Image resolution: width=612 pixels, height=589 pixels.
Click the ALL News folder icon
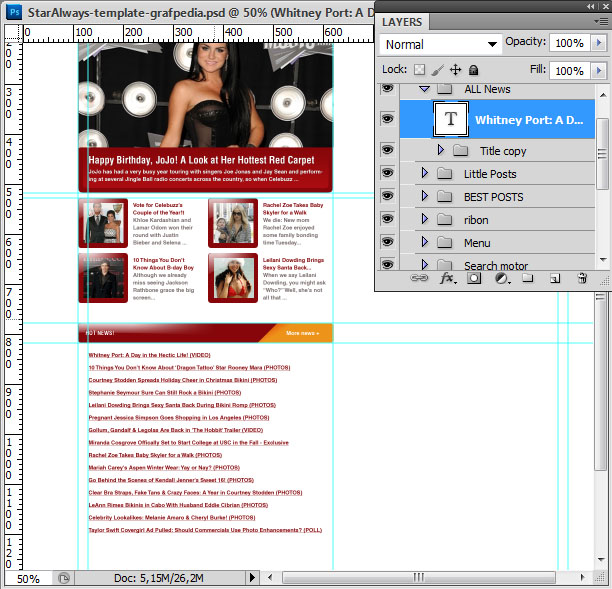pos(445,89)
